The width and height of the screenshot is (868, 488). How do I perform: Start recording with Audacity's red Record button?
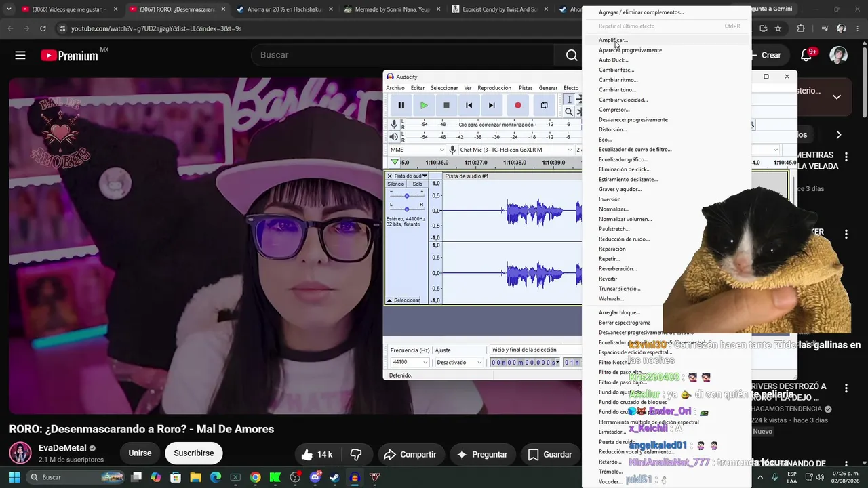point(517,105)
